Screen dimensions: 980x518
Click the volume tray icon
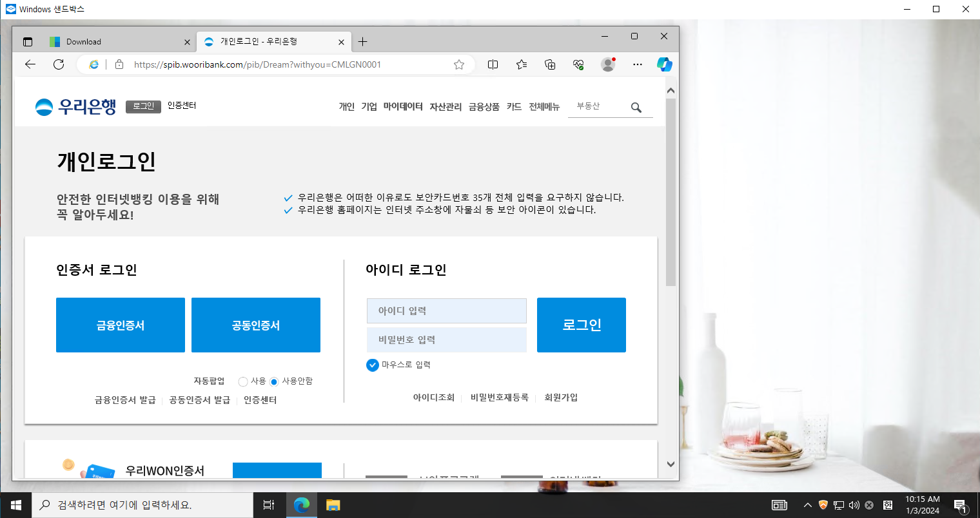854,505
